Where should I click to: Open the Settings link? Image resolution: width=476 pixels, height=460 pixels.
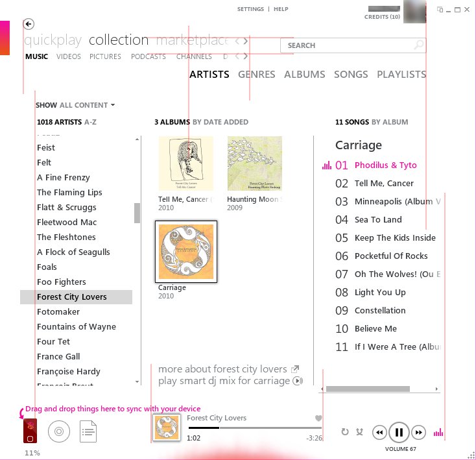click(250, 9)
